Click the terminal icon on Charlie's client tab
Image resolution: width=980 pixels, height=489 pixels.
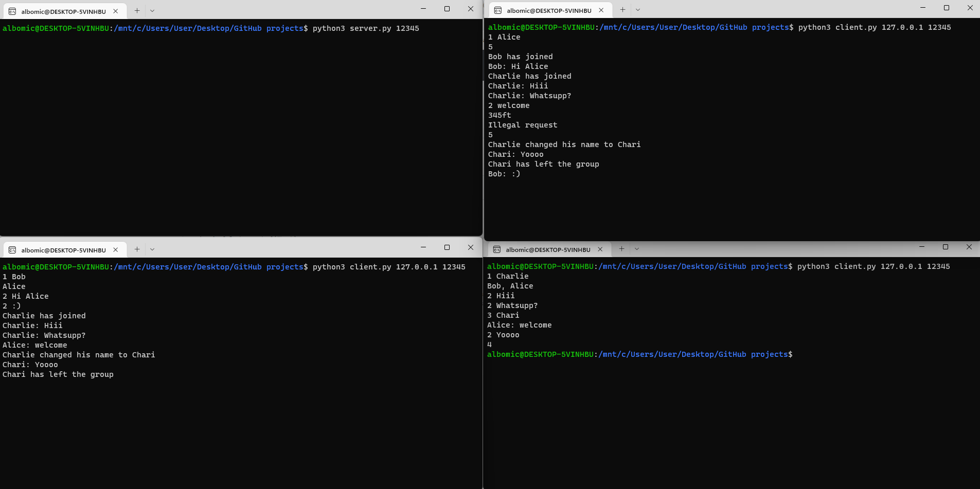497,249
